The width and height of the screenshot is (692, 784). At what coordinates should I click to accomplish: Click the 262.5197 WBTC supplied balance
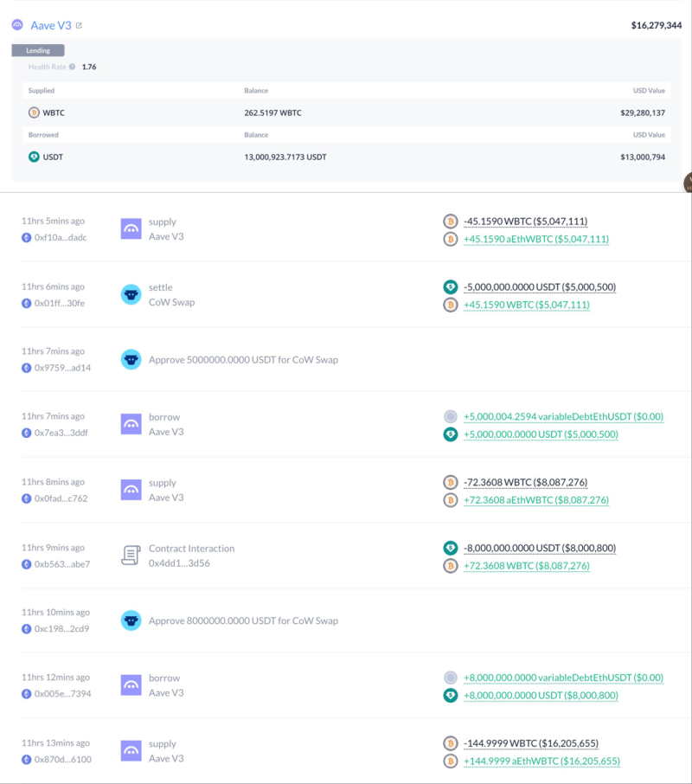272,113
